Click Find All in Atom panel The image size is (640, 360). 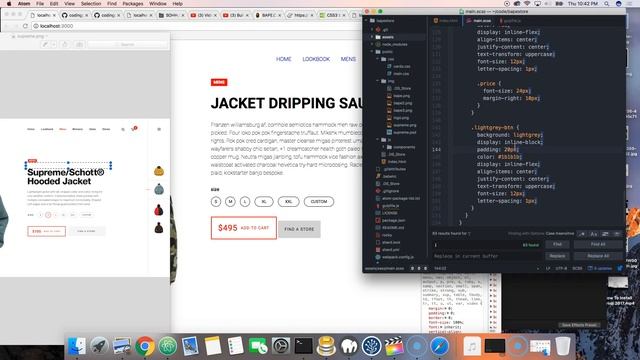[x=598, y=244]
